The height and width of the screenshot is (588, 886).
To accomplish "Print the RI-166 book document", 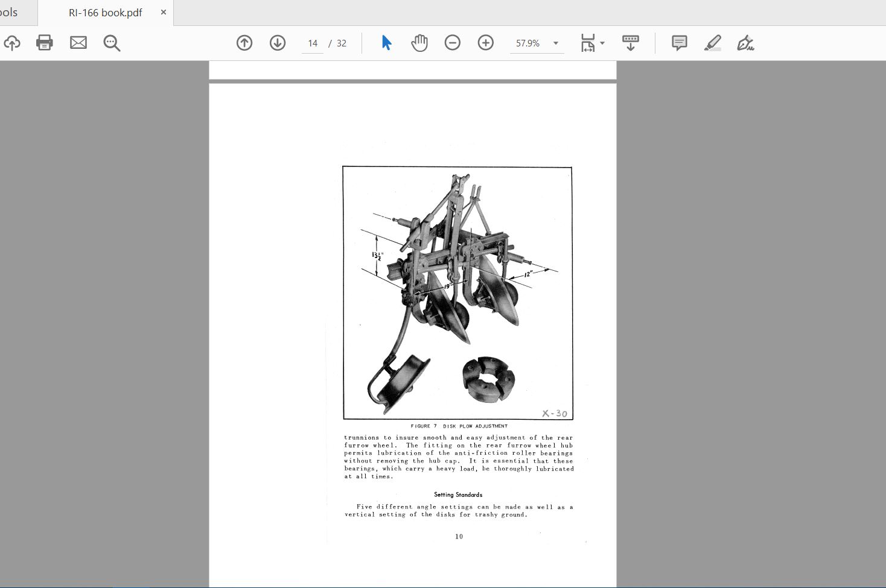I will (x=44, y=43).
